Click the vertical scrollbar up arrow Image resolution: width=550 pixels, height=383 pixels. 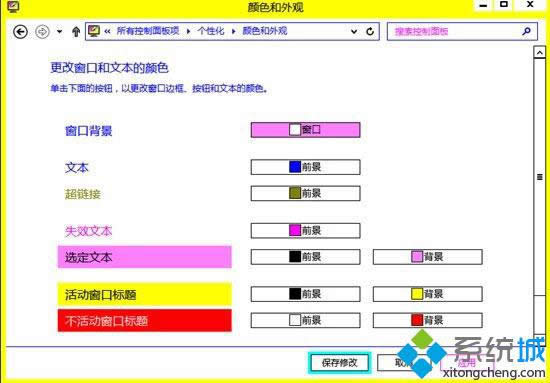point(539,53)
